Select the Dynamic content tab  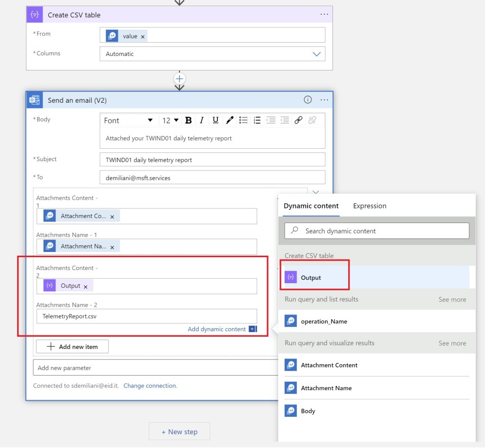tap(311, 206)
